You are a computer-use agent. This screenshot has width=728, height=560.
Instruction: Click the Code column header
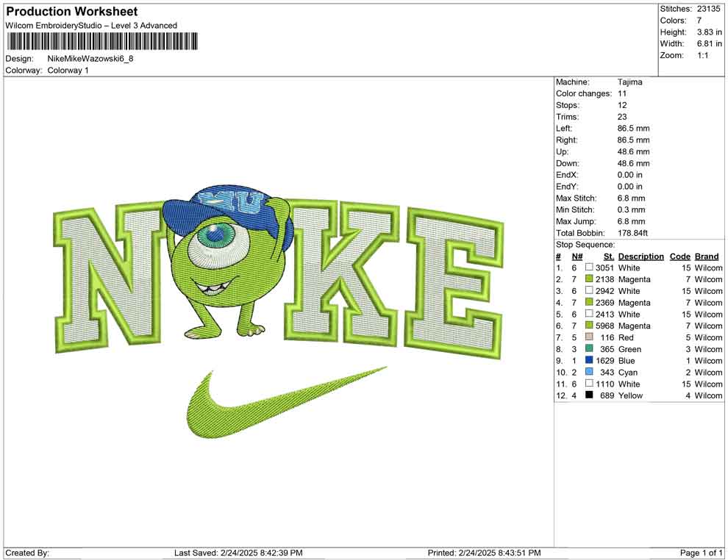coord(679,256)
